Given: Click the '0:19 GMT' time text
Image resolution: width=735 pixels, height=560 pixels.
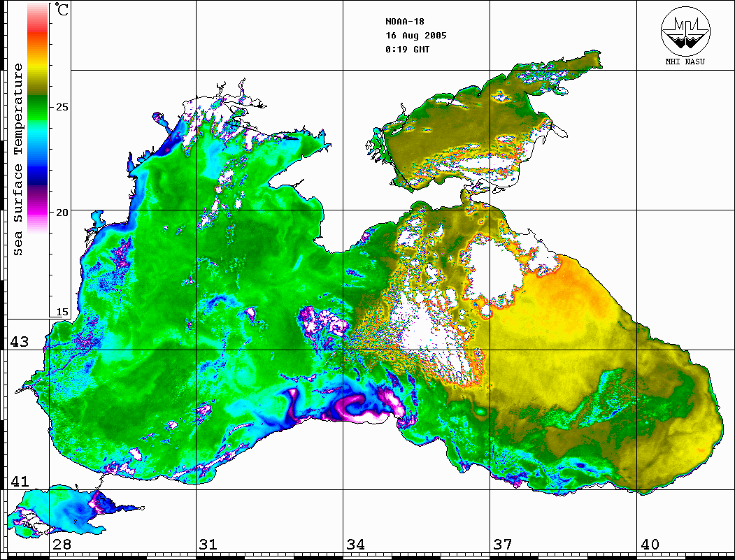Looking at the screenshot, I should coord(407,50).
